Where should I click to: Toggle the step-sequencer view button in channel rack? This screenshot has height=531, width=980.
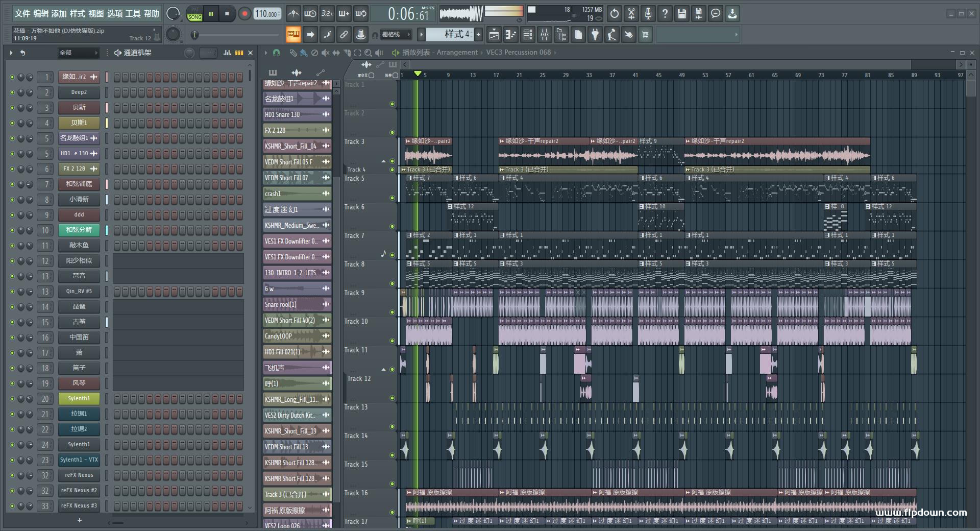[239, 53]
